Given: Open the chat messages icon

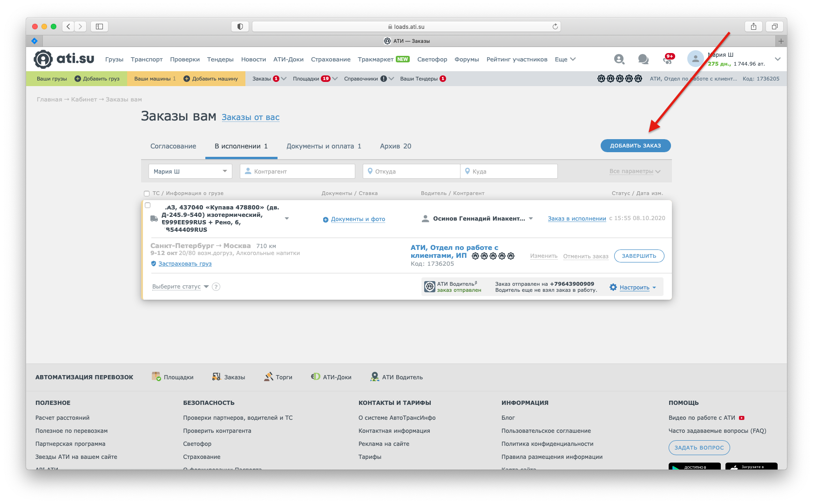Looking at the screenshot, I should [644, 59].
